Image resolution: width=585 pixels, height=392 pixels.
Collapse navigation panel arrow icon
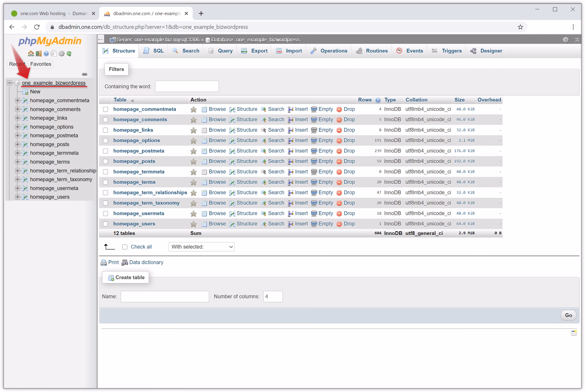point(101,40)
